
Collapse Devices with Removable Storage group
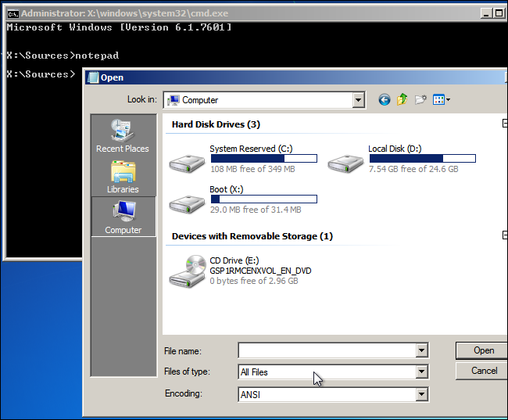click(x=505, y=235)
